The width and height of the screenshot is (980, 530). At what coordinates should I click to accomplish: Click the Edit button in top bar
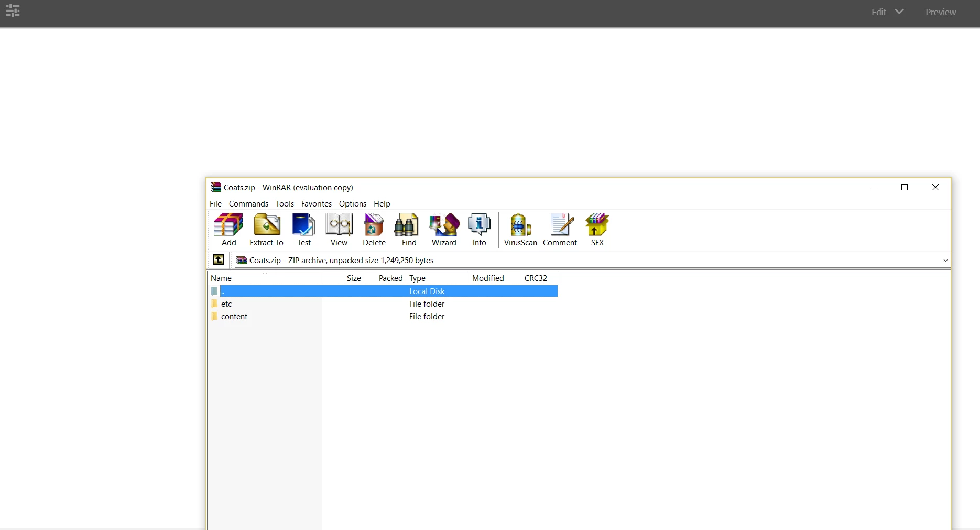click(879, 12)
